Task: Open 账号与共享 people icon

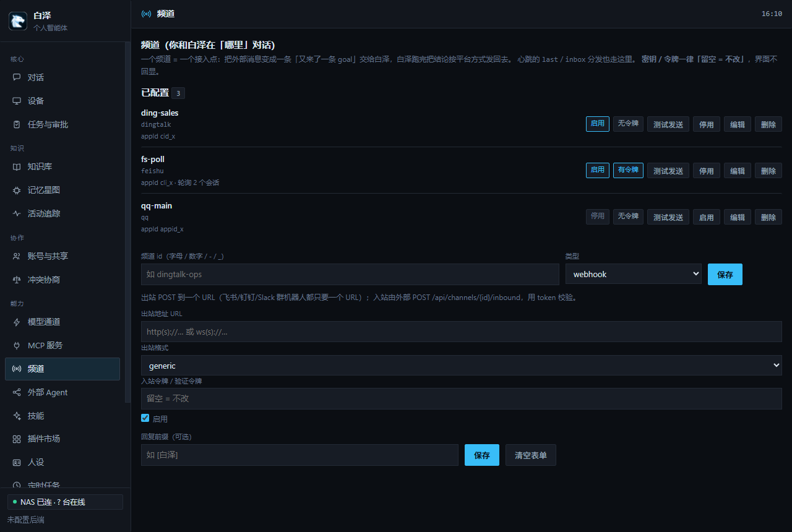Action: pos(17,256)
